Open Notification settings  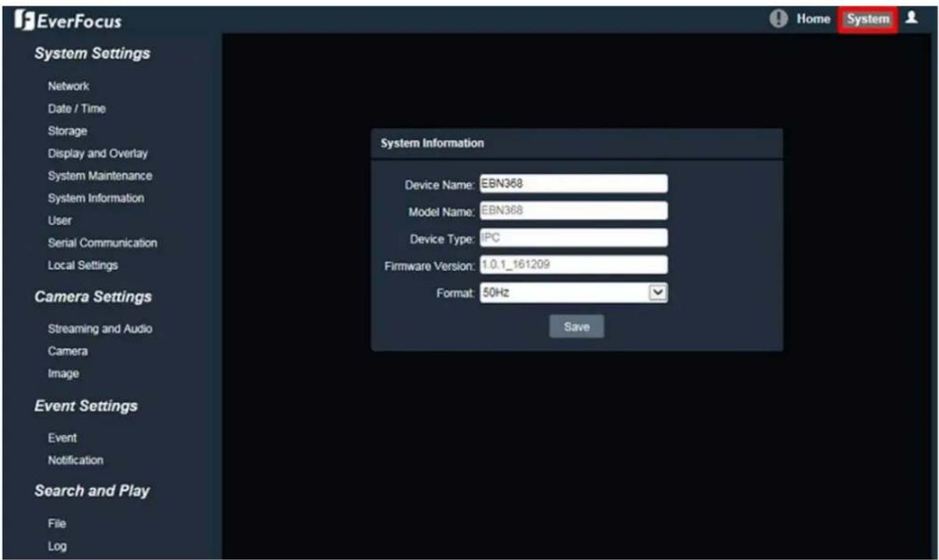75,460
